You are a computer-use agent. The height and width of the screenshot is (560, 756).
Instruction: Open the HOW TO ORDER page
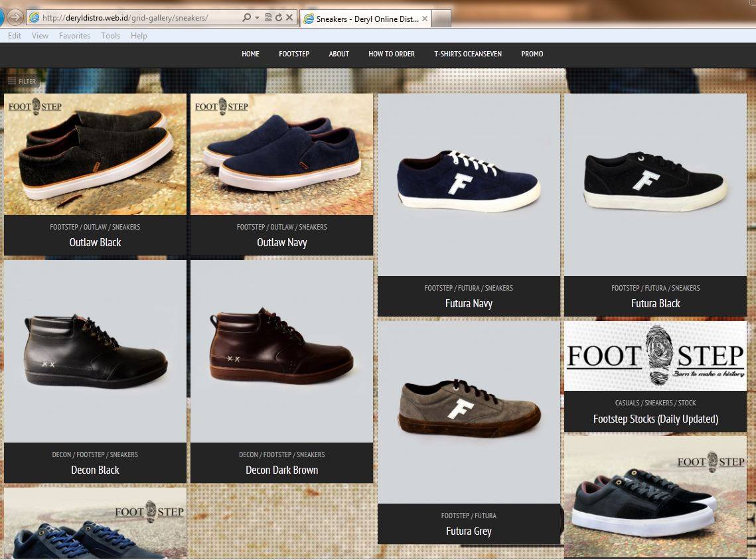(x=392, y=54)
